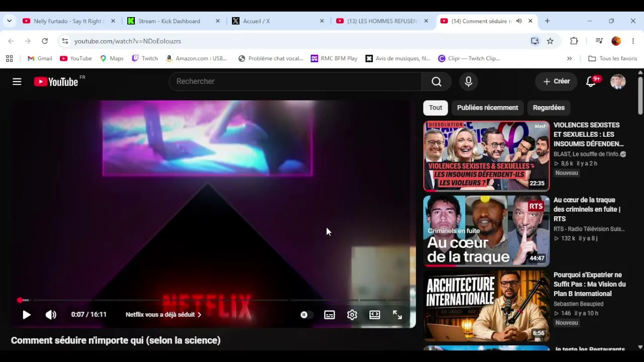Open the Maps bookmark

tap(111, 58)
